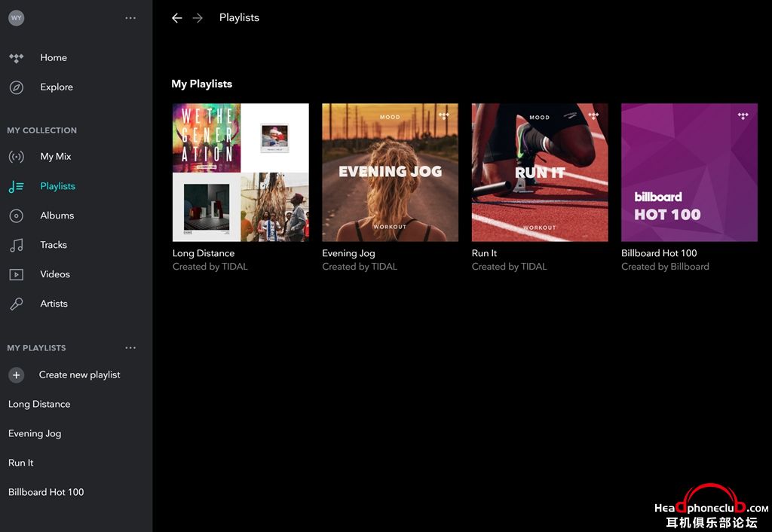Open the Evening Jog playlist cover
The height and width of the screenshot is (532, 772).
(390, 173)
